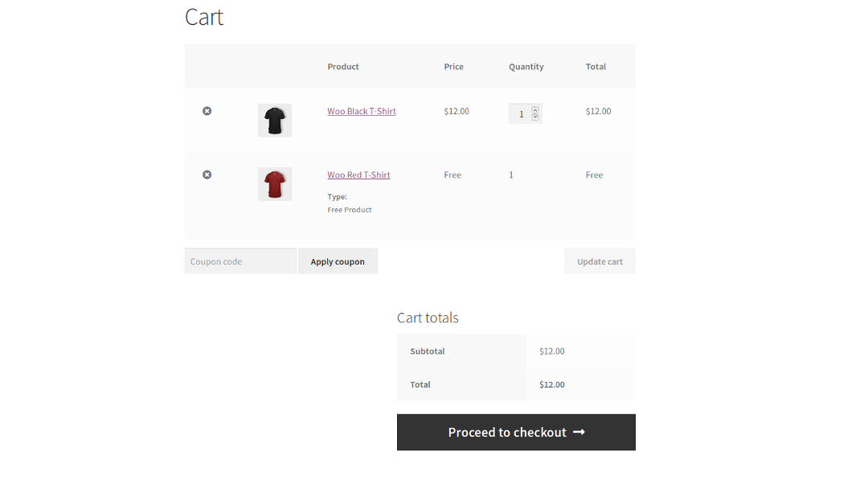The width and height of the screenshot is (868, 489).
Task: Click the red T-shirt product thumbnail
Action: coord(275,184)
